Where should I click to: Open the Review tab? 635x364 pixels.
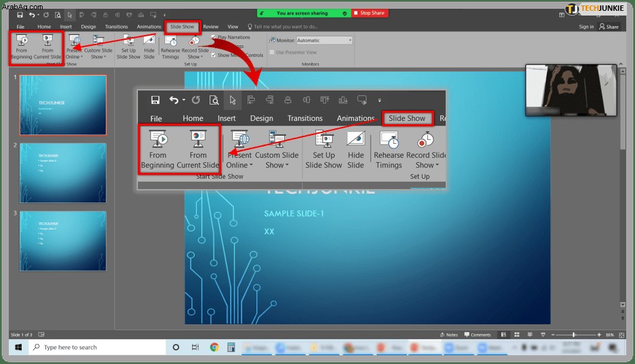[210, 27]
